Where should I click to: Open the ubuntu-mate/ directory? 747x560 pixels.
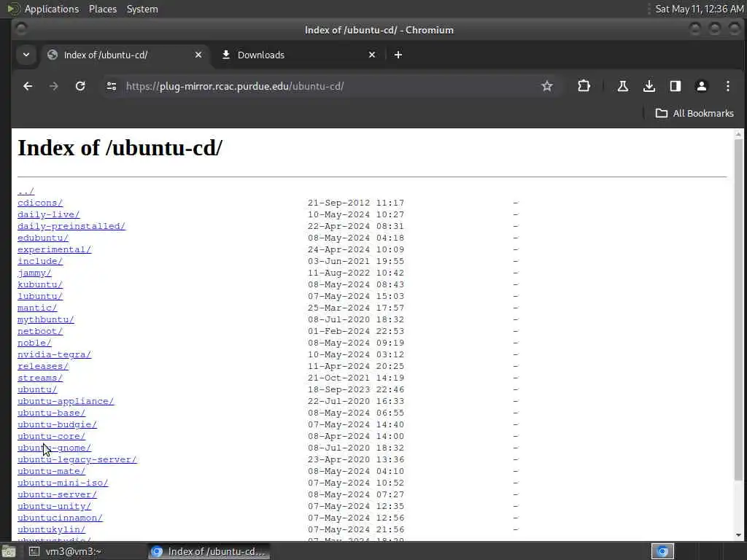pyautogui.click(x=52, y=472)
